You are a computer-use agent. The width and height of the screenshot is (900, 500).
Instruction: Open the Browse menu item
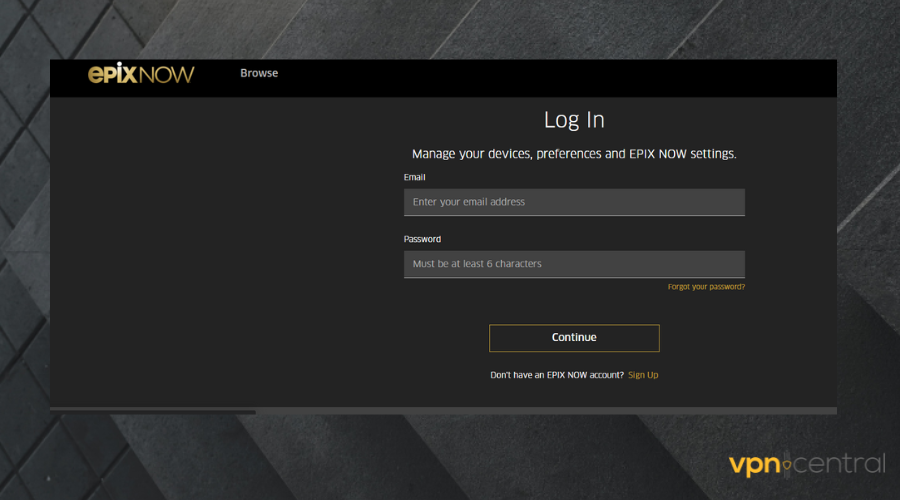[x=259, y=73]
